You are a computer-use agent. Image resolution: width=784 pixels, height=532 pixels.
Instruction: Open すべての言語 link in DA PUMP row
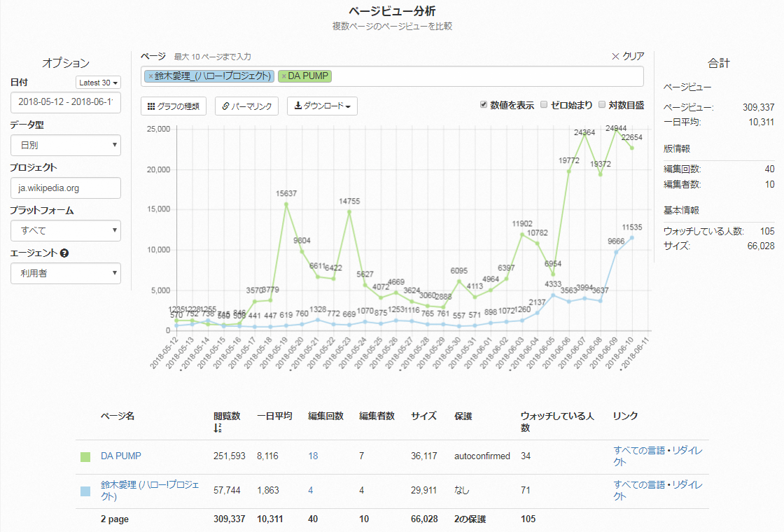tap(639, 451)
